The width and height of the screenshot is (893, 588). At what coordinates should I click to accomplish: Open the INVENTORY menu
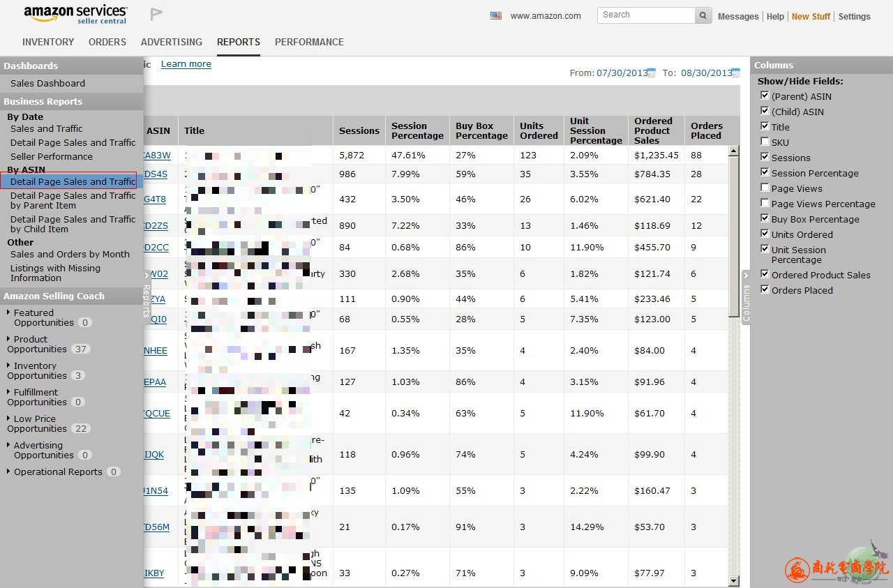(48, 42)
